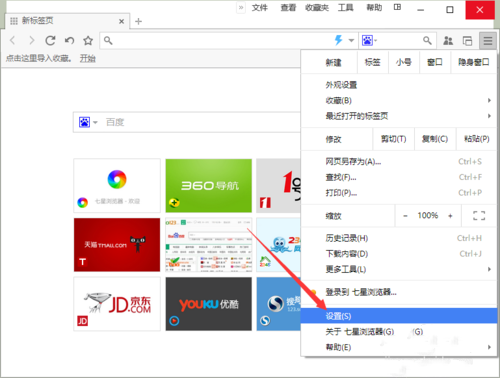Screen dimensions: 500x378
Task: Open the 文件 menu
Action: tap(260, 8)
